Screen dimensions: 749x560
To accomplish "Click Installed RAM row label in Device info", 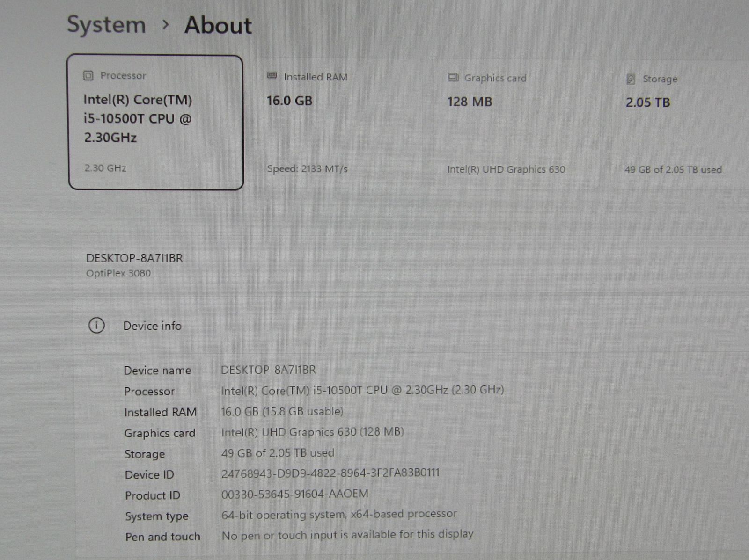I will click(160, 412).
